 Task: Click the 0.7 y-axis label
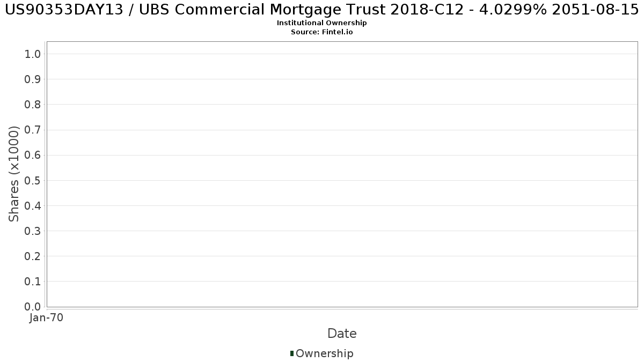point(33,130)
